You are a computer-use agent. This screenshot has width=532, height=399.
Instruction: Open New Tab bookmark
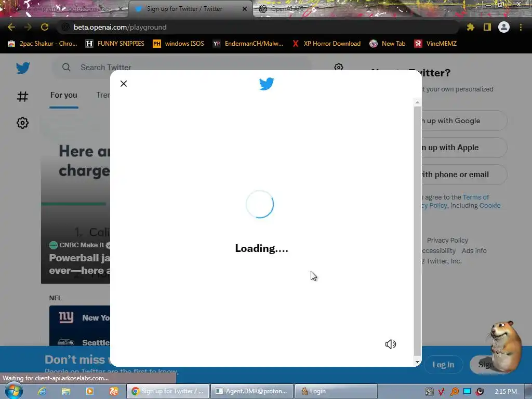[x=388, y=44]
